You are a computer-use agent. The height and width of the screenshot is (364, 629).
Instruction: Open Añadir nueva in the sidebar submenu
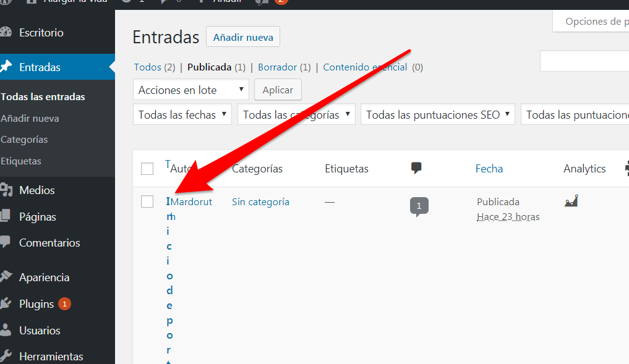pos(30,118)
